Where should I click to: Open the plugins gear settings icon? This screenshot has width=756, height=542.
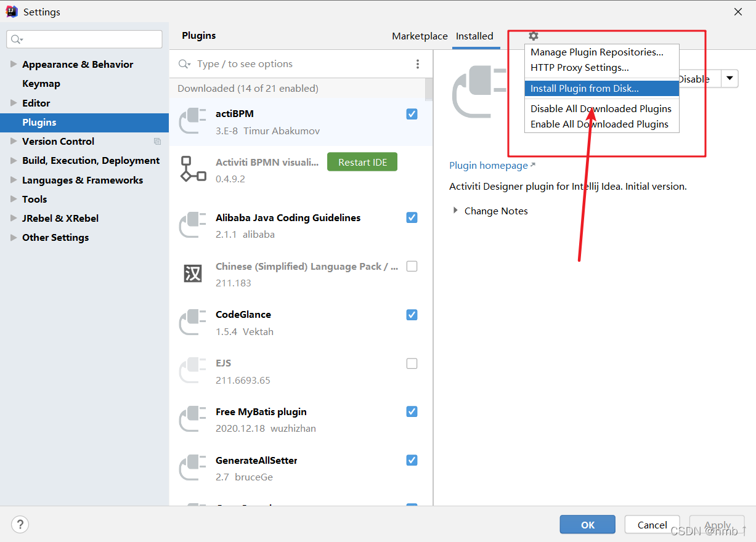coord(534,36)
